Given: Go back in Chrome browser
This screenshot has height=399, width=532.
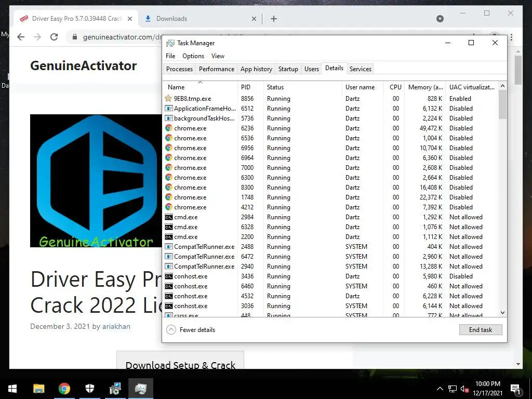Looking at the screenshot, I should tap(21, 37).
